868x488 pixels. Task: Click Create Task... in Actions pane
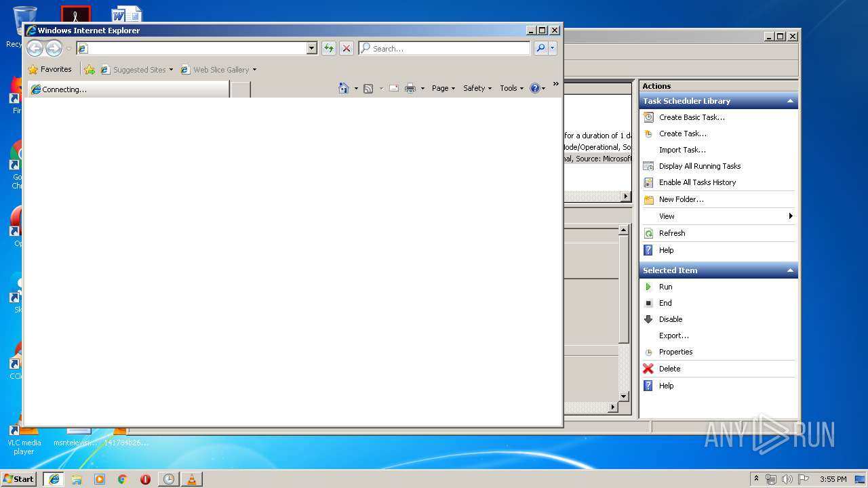(x=683, y=134)
